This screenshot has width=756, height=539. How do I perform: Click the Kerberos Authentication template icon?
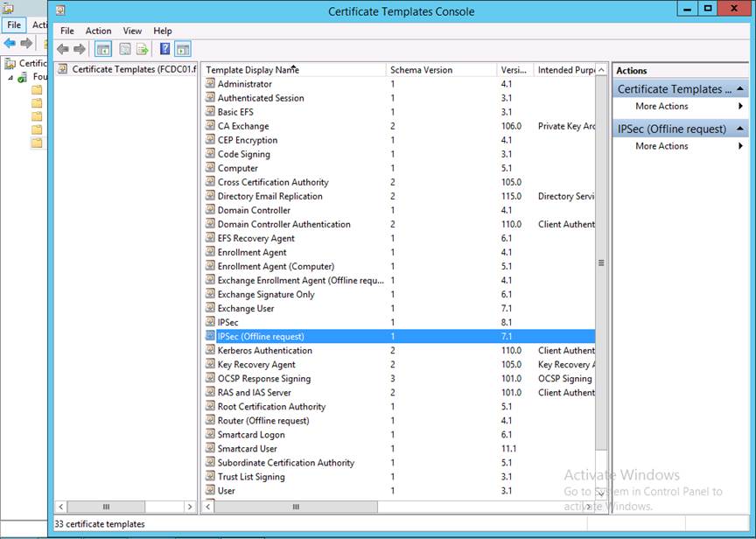(210, 351)
